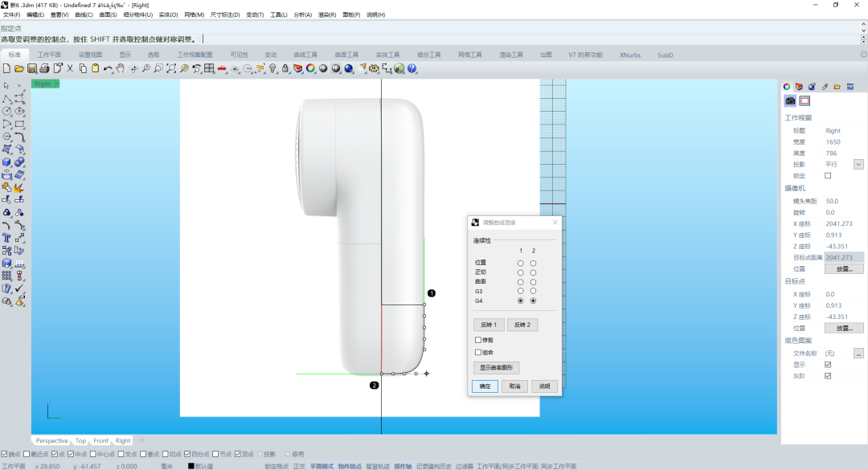Enable the 组合 checkbox in blend dialog

click(x=478, y=352)
